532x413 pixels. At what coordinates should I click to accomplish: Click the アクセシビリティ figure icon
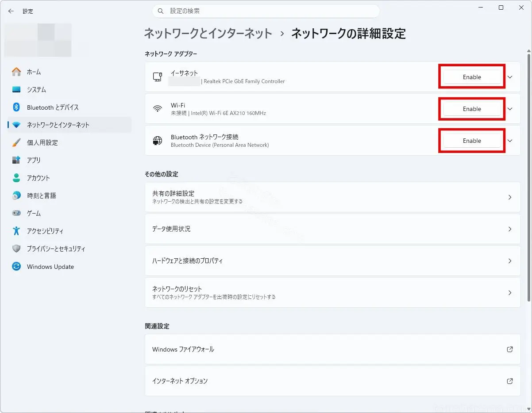coord(16,231)
